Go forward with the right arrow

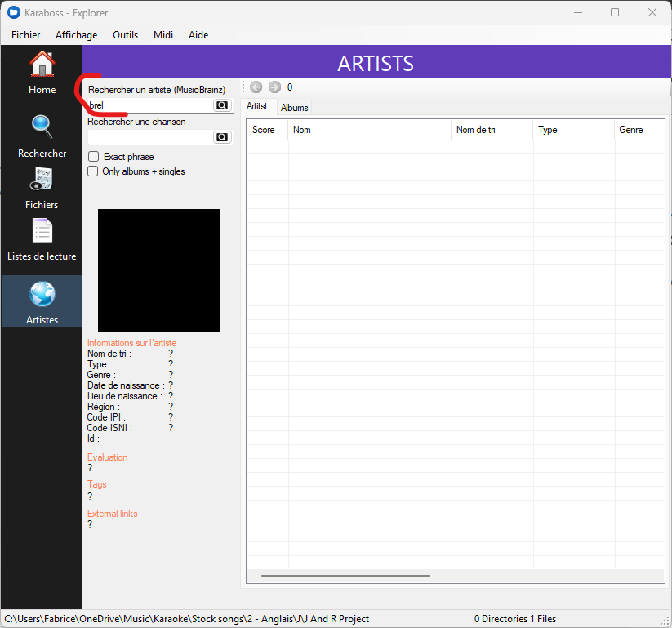(x=274, y=87)
